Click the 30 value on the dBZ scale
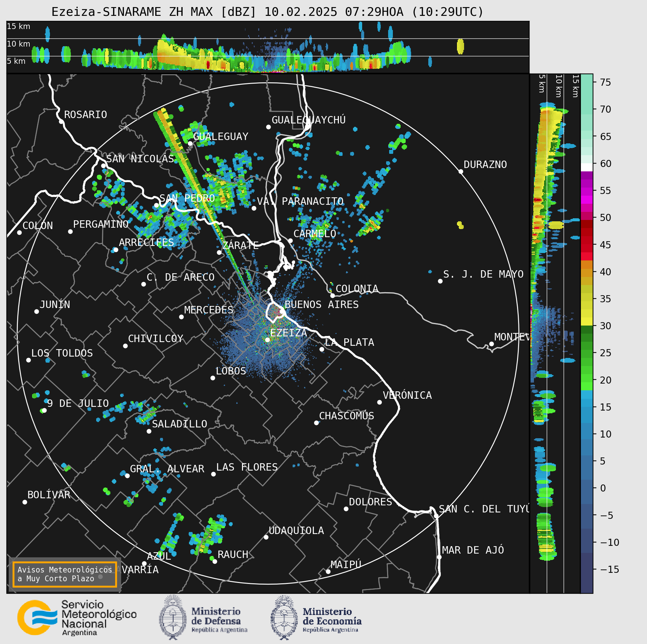This screenshot has height=644, width=647. pyautogui.click(x=605, y=326)
